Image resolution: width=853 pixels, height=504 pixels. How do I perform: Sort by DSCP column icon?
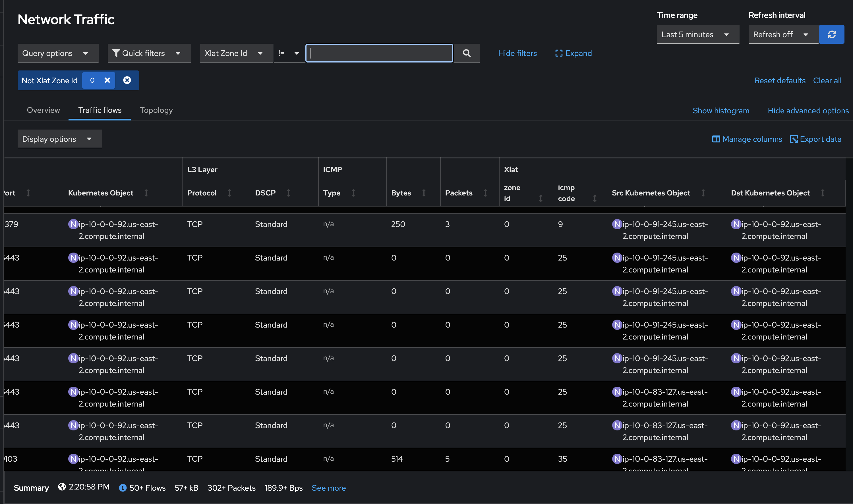(289, 193)
